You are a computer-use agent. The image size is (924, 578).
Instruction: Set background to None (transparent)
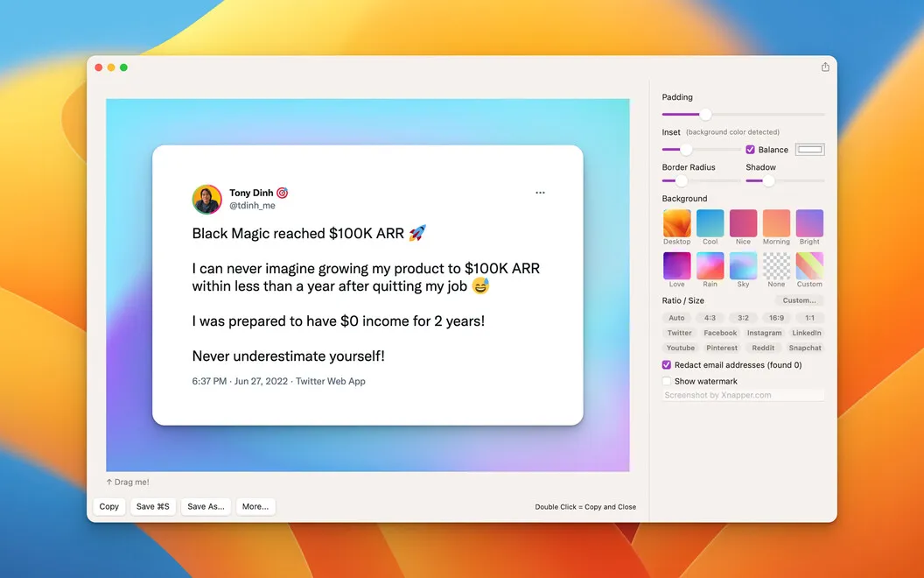tap(776, 265)
